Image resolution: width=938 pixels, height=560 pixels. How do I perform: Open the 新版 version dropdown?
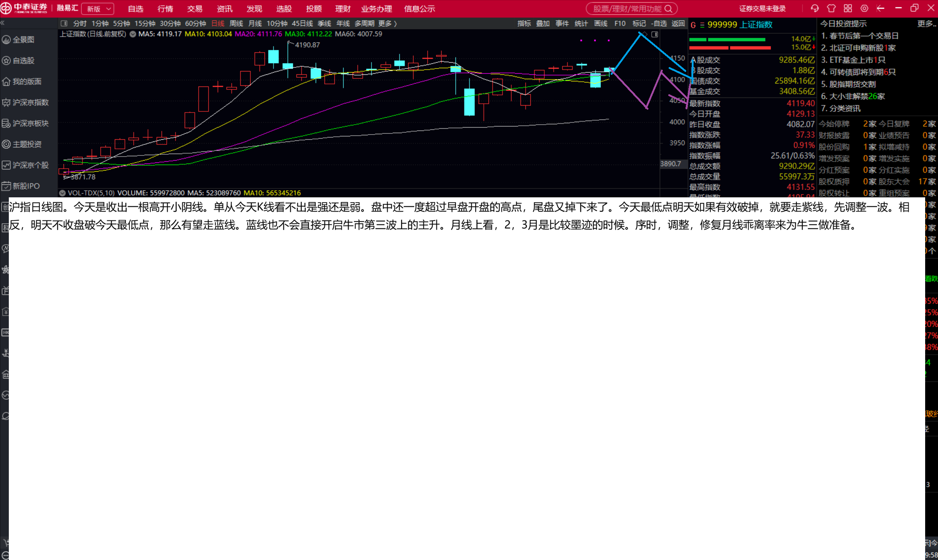(98, 9)
